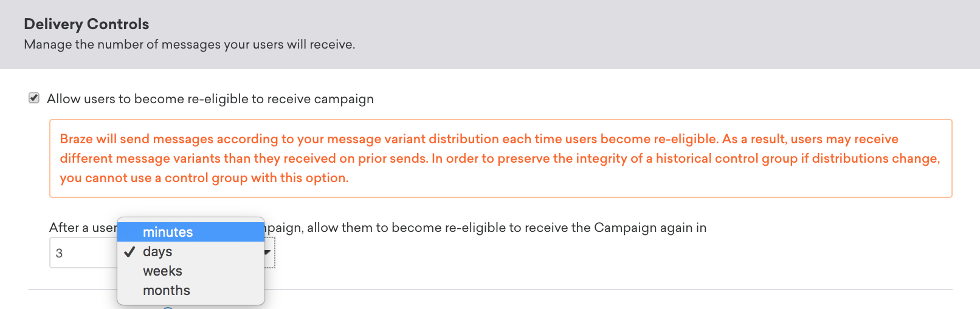
Task: Click the word 'Braze' in the warning
Action: (76, 139)
